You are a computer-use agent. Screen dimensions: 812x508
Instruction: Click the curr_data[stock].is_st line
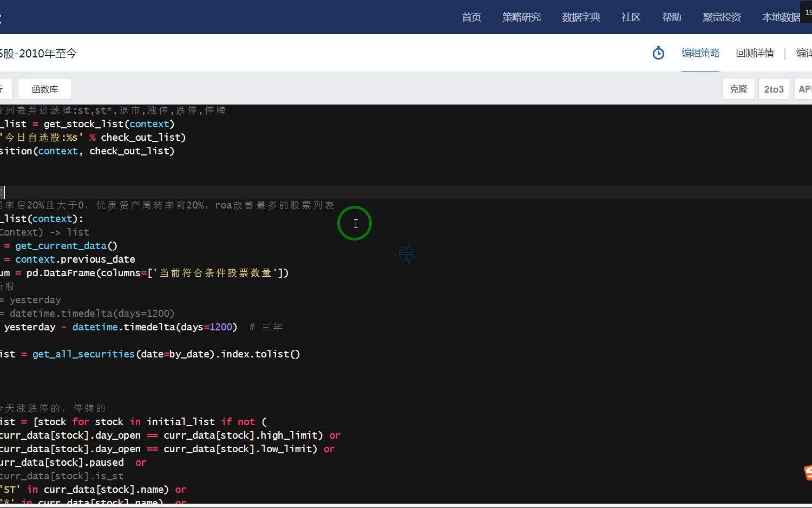pos(62,476)
